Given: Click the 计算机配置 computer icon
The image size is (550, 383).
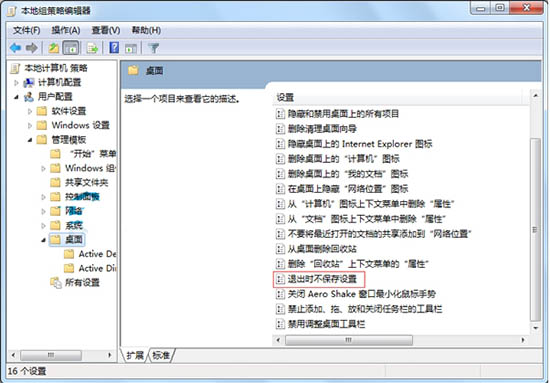Looking at the screenshot, I should coord(29,83).
